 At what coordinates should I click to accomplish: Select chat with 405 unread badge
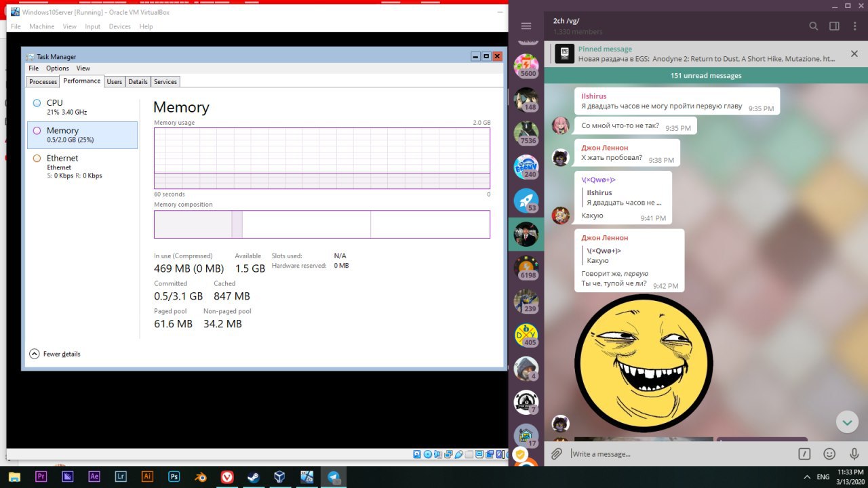pyautogui.click(x=526, y=335)
